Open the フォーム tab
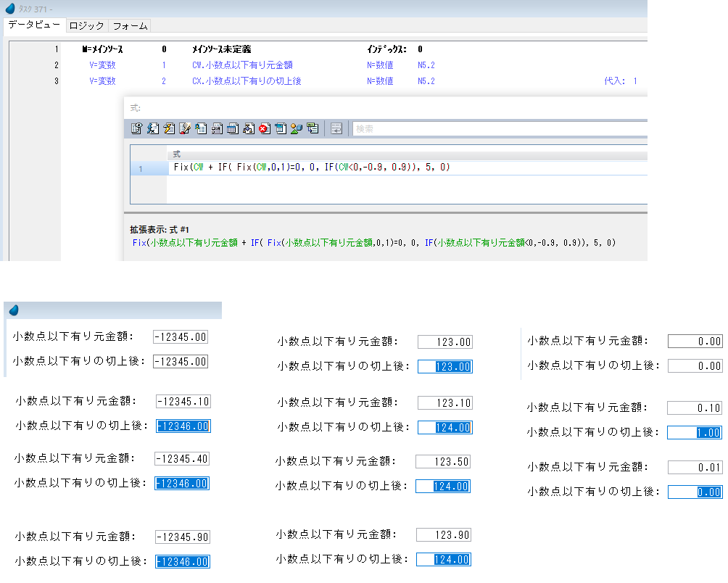The image size is (728, 583). coord(131,26)
